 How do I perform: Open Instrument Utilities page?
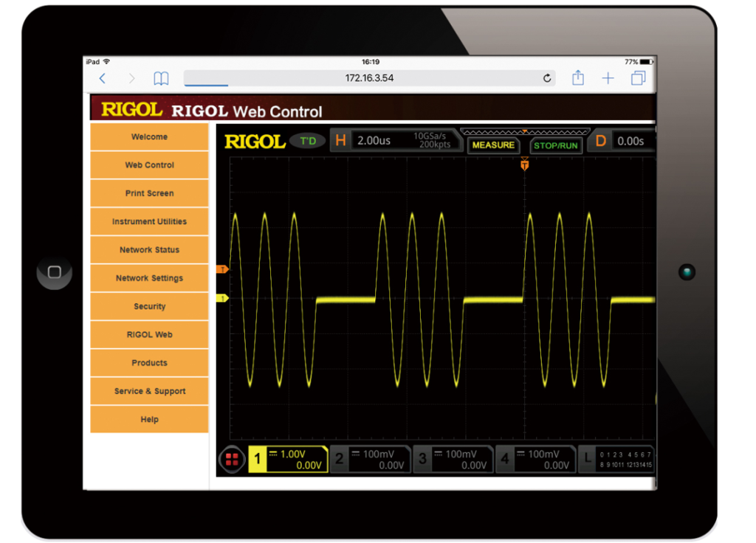(149, 221)
